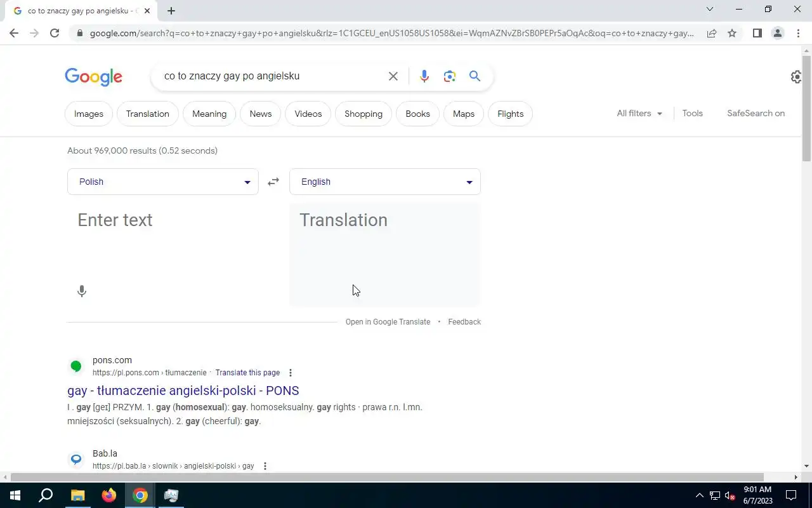Image resolution: width=812 pixels, height=508 pixels.
Task: Open the muted volume tray icon
Action: 730,495
